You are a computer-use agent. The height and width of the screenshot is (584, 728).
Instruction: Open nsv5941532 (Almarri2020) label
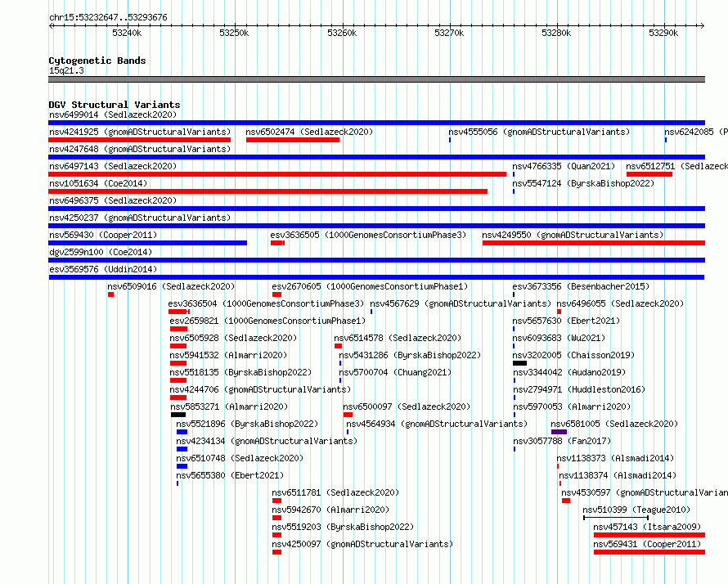tap(228, 355)
